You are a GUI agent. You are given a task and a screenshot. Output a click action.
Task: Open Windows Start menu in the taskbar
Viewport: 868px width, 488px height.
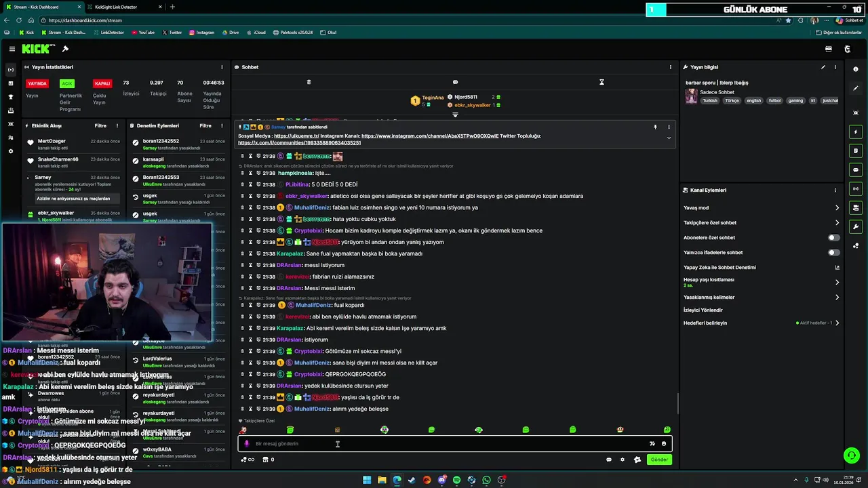367,480
